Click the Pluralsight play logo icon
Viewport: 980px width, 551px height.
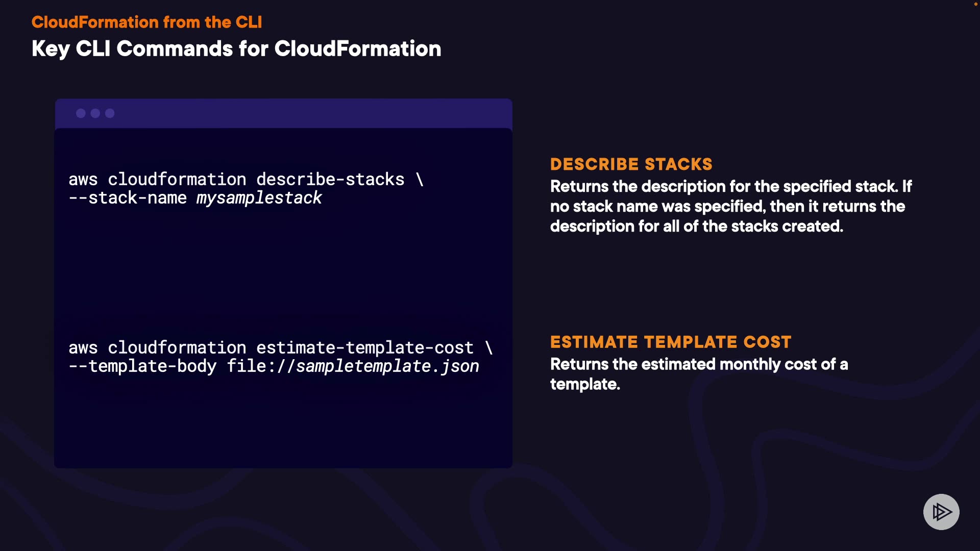pos(941,512)
